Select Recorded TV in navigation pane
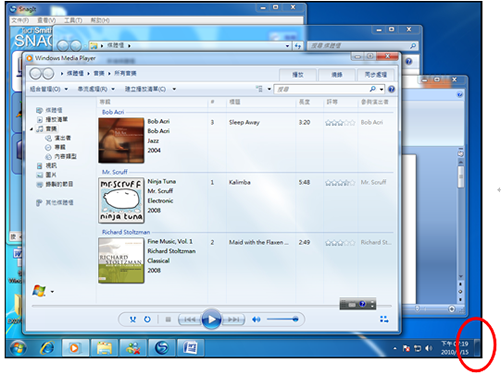The height and width of the screenshot is (375, 501). coord(55,184)
